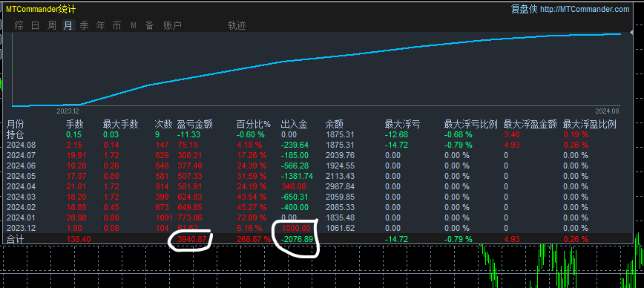Click the 2987.84 balance cell
644x288 pixels.
click(340, 186)
